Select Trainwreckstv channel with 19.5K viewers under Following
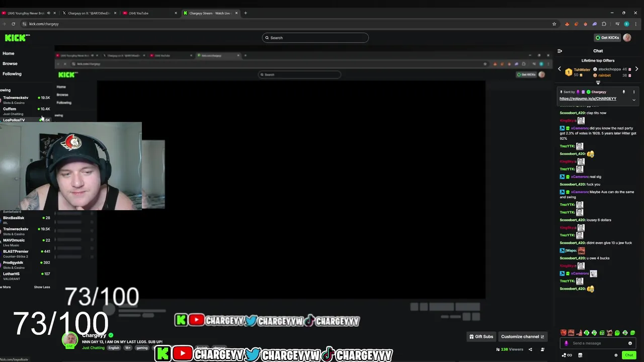This screenshot has height=362, width=644. coord(25,100)
